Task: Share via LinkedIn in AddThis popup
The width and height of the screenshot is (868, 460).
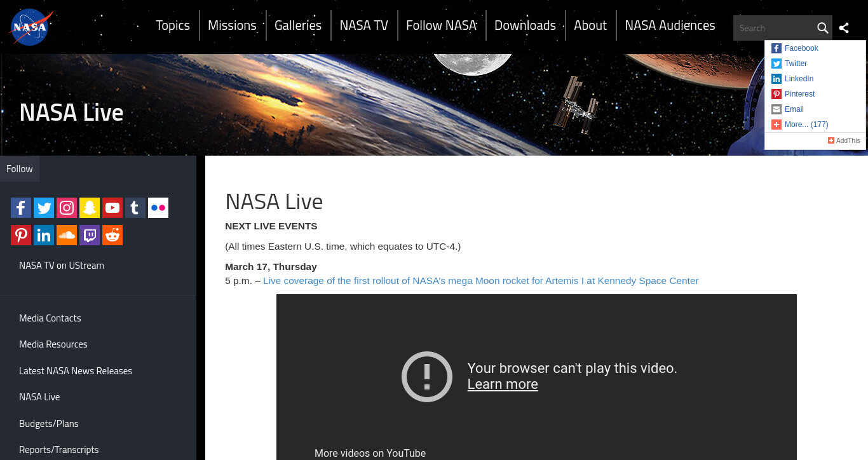Action: click(792, 79)
